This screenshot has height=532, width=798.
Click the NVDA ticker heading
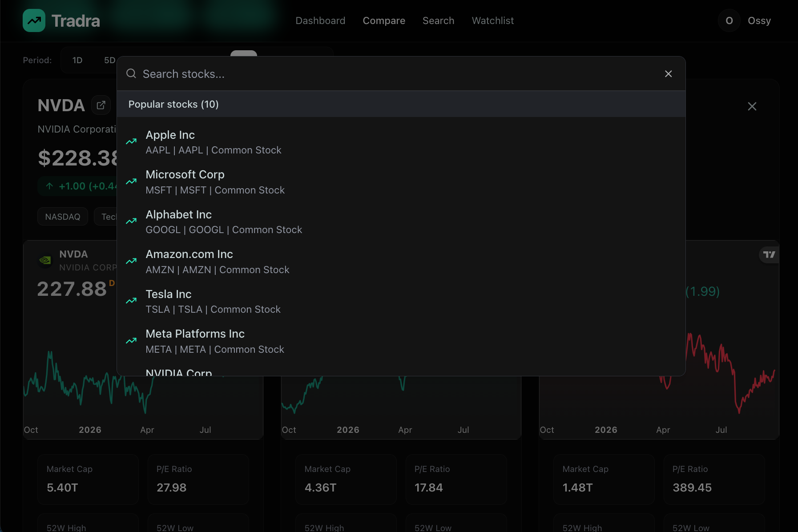click(x=61, y=105)
